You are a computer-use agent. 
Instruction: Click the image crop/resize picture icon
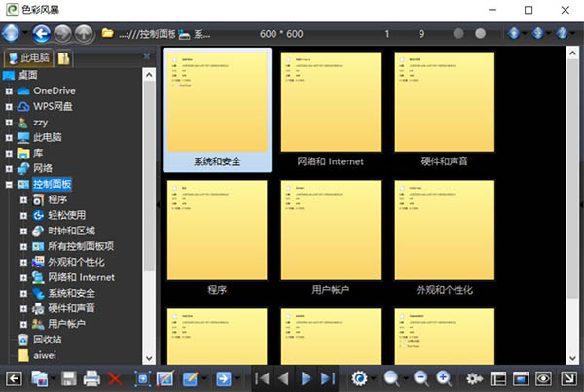(x=164, y=378)
